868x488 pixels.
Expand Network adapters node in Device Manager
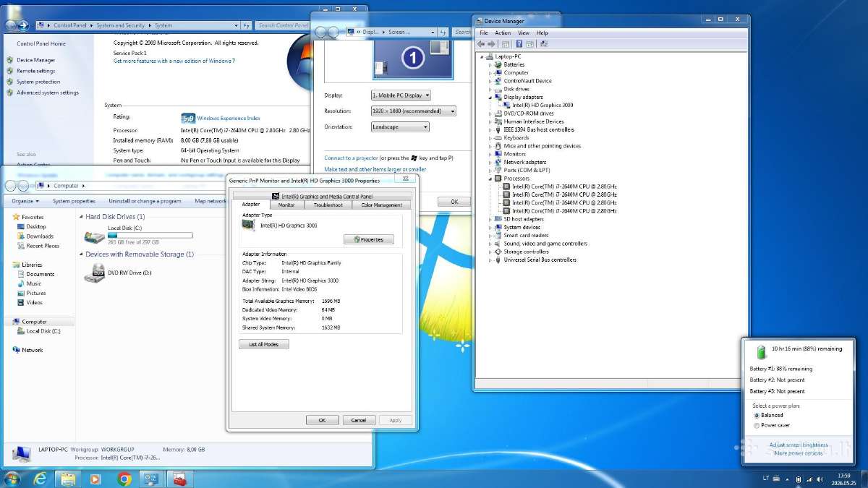[490, 162]
